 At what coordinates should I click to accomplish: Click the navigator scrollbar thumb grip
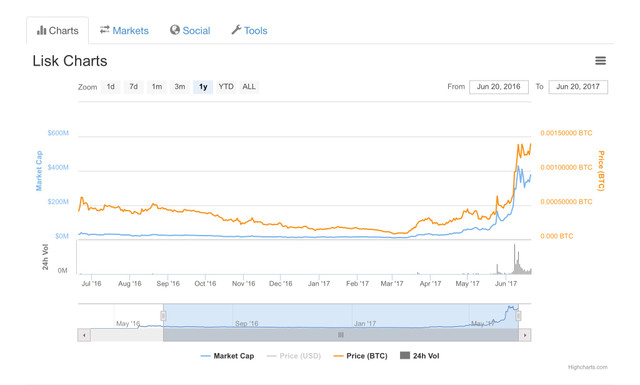[x=341, y=335]
